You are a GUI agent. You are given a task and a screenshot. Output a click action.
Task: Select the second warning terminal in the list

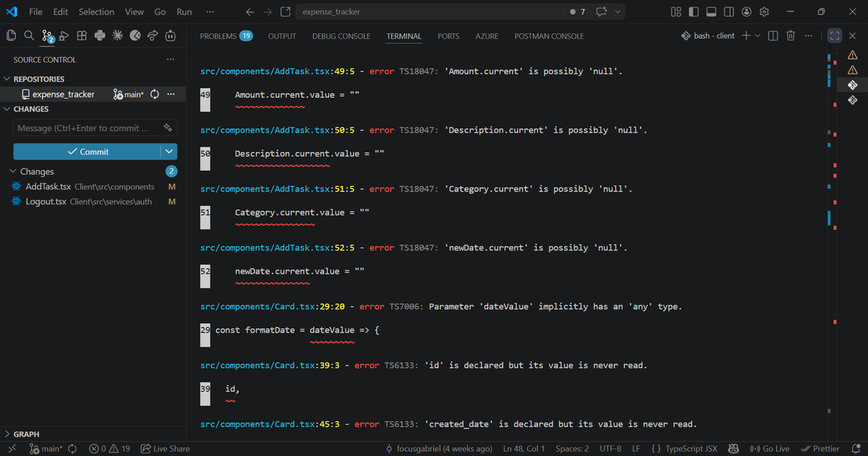click(852, 69)
